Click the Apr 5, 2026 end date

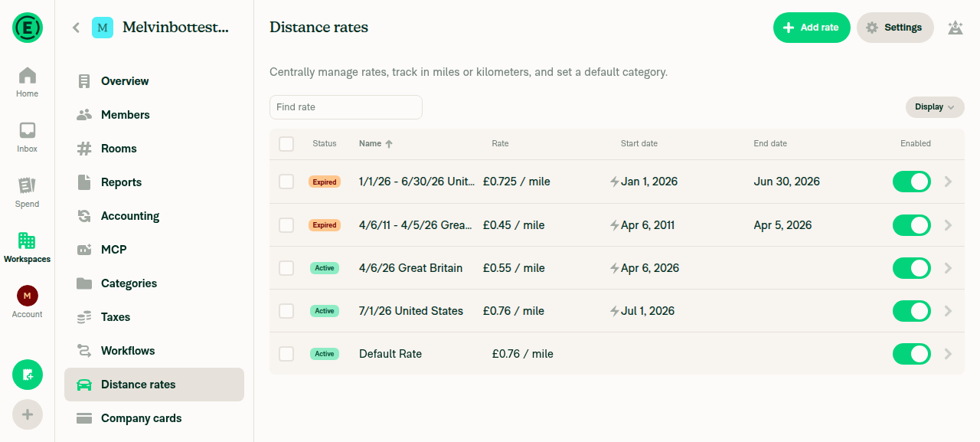click(x=782, y=225)
